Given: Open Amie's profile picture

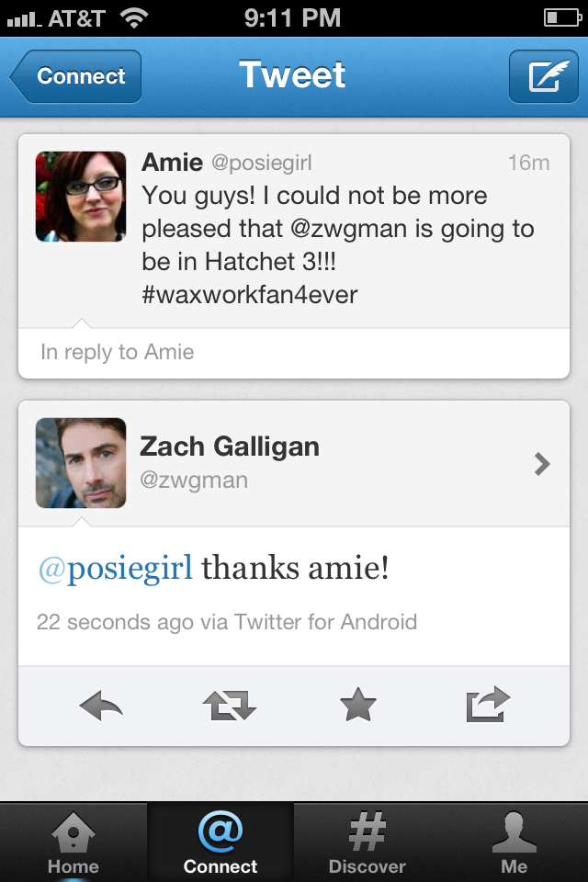Looking at the screenshot, I should (x=81, y=197).
